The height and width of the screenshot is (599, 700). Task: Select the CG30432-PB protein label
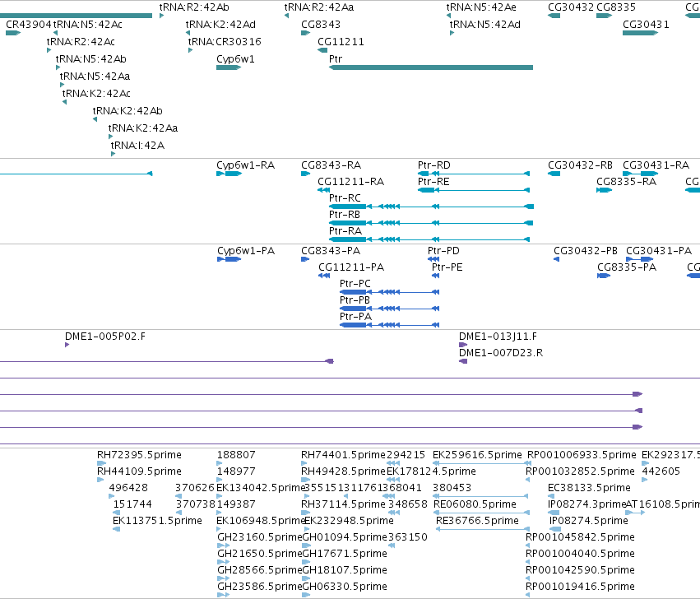(x=586, y=251)
